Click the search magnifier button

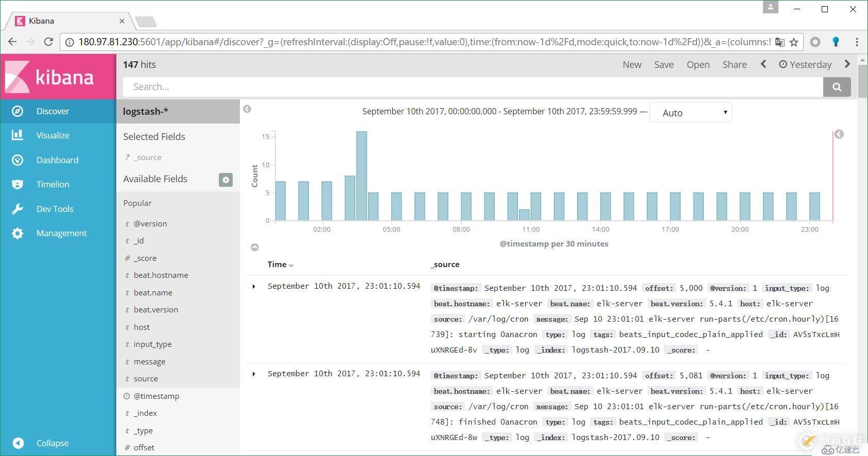[837, 87]
